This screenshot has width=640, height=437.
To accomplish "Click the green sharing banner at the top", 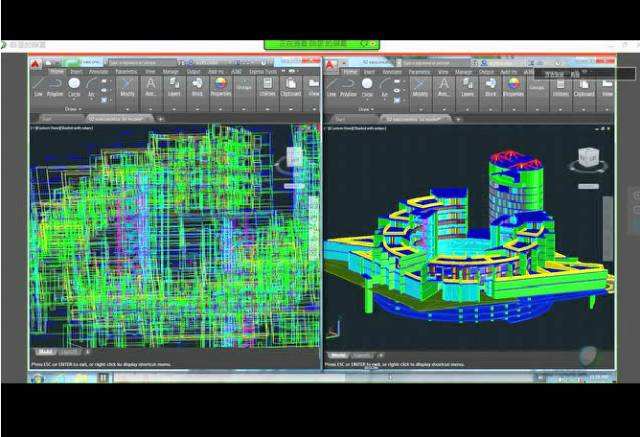I will tap(322, 44).
